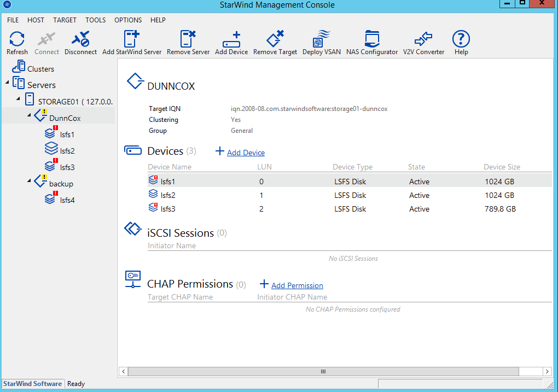Select lsfs3 device in tree

[x=67, y=167]
